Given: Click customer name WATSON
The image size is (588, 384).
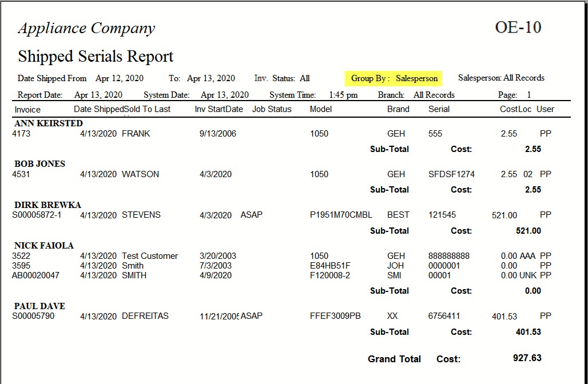Looking at the screenshot, I should click(x=140, y=174).
